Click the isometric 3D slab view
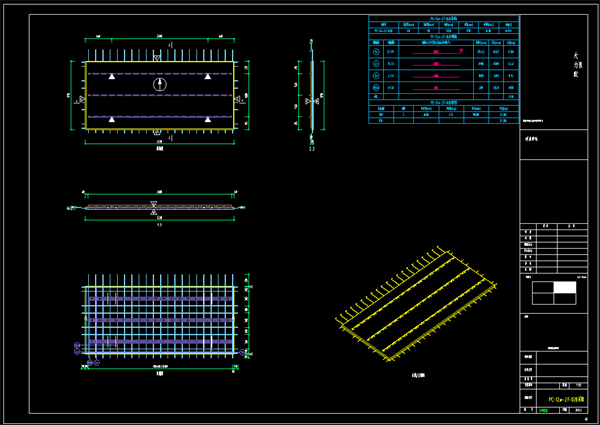The image size is (600, 425). [x=416, y=304]
